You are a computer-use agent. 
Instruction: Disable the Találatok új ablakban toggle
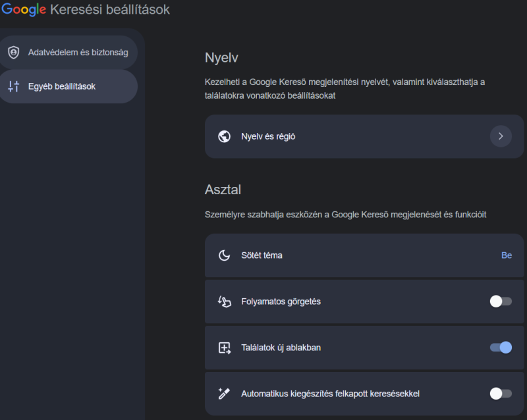coord(501,348)
